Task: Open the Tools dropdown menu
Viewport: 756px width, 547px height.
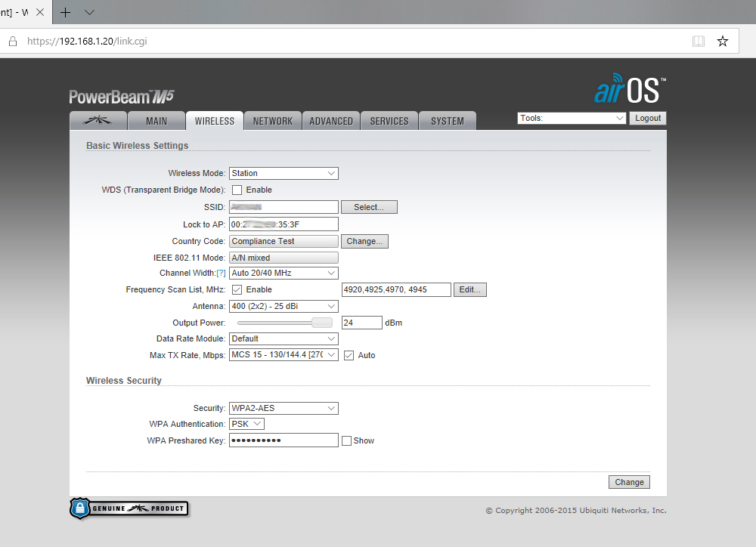Action: (572, 119)
